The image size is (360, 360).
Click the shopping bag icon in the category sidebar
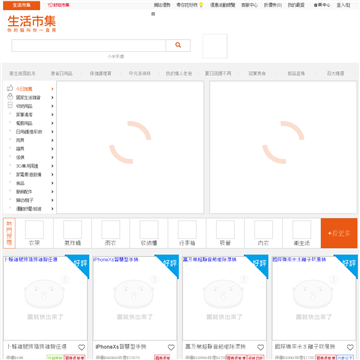pos(10,97)
